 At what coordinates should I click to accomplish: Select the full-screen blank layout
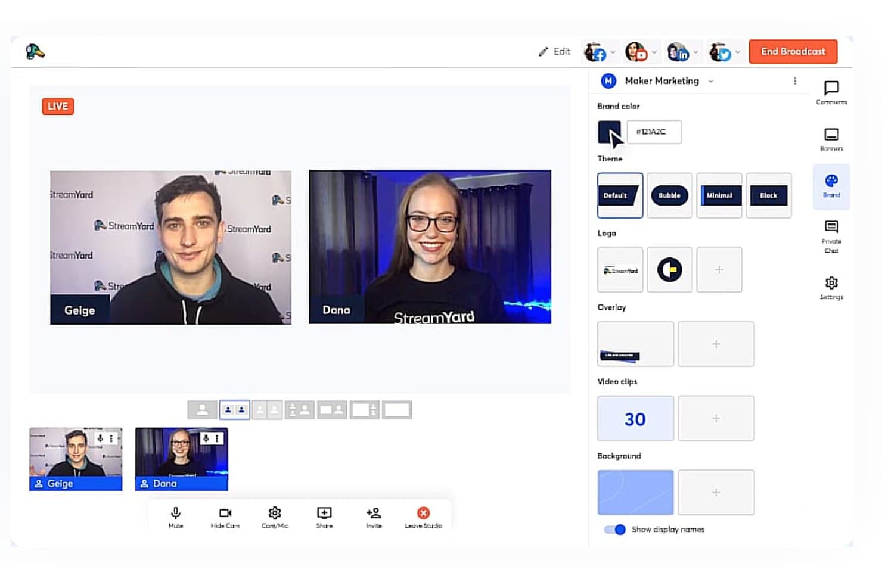tap(397, 410)
